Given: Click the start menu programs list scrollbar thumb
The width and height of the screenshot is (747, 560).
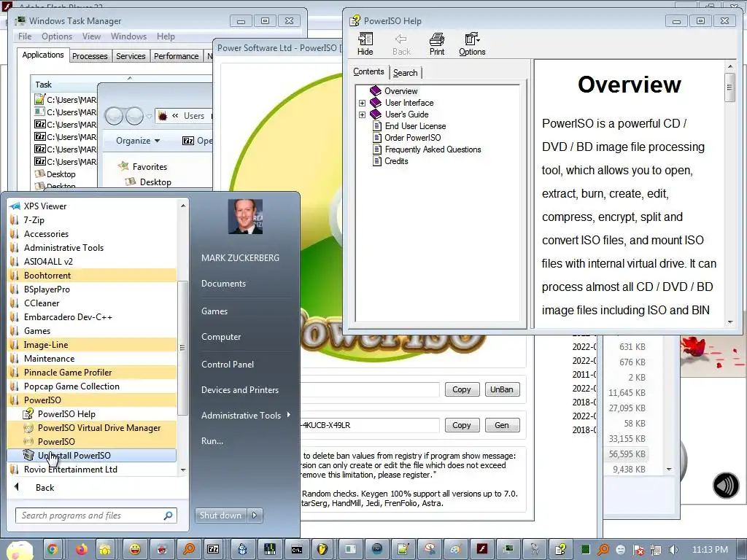Looking at the screenshot, I should point(182,348).
